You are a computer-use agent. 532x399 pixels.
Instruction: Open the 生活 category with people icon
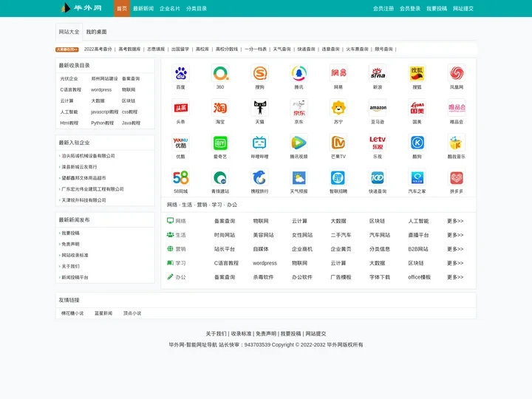point(177,235)
